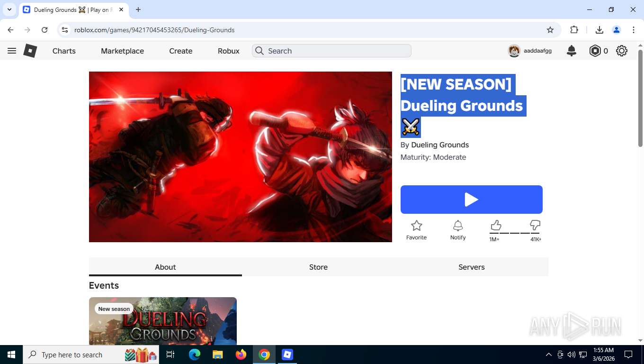The width and height of the screenshot is (644, 364).
Task: Launch Firefox from taskbar
Action: [x=241, y=355]
